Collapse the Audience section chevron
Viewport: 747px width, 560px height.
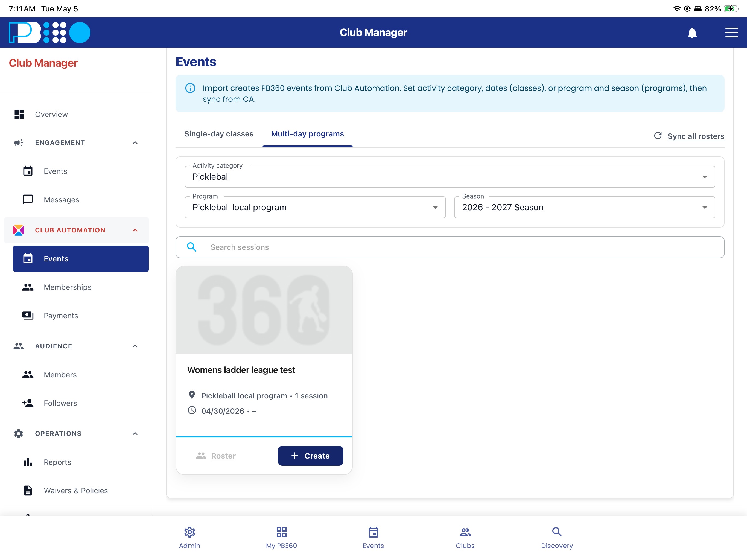[135, 346]
